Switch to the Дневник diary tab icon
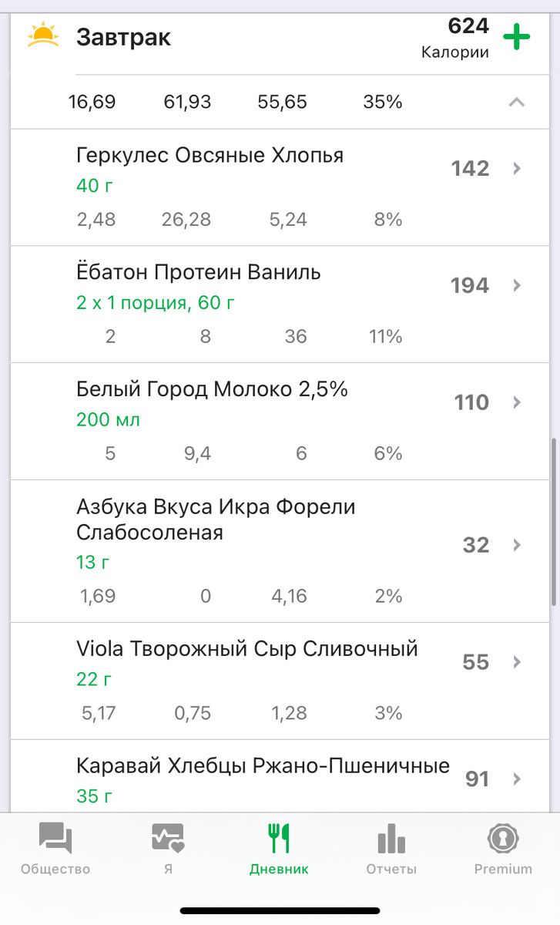 (279, 838)
